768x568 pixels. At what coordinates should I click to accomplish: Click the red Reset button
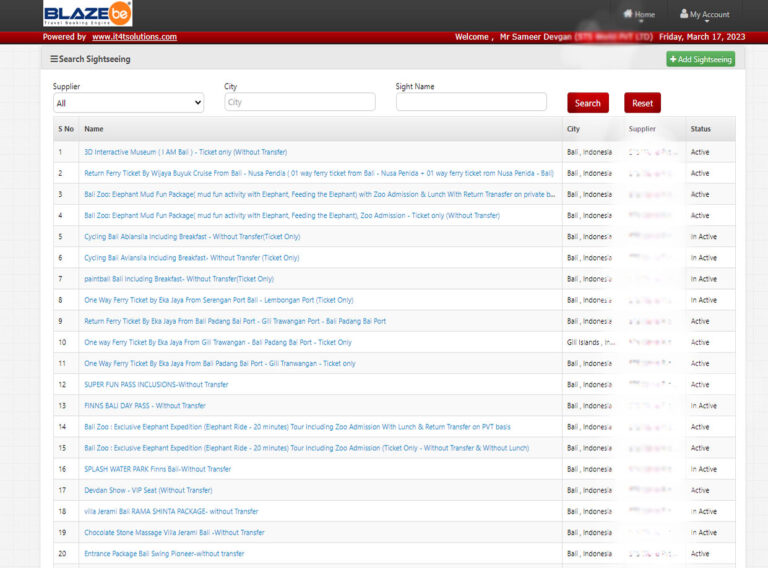click(642, 103)
